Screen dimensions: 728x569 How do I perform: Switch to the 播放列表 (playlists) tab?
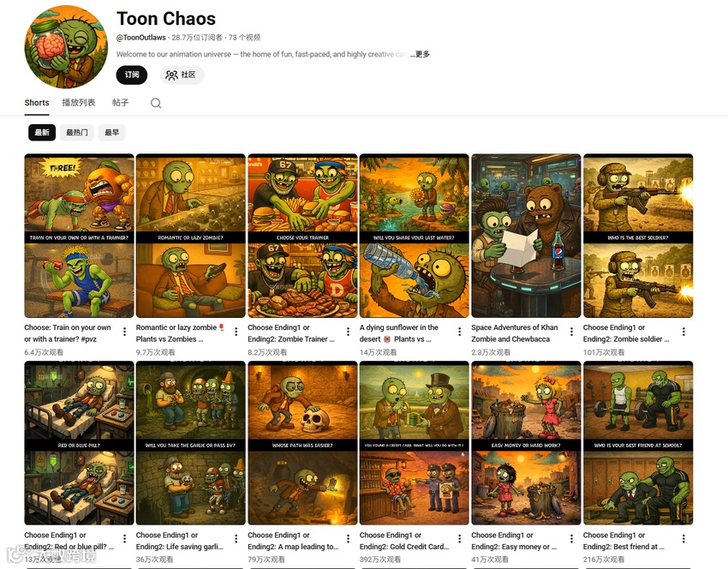(79, 103)
